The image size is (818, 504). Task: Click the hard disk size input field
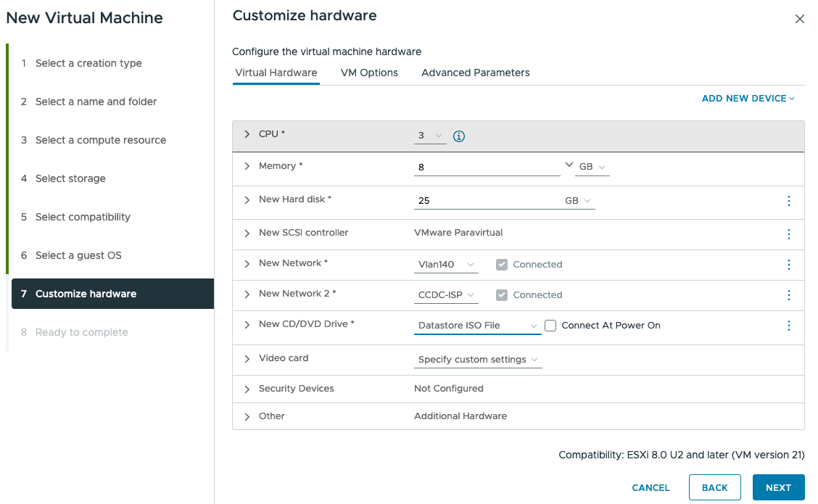point(486,201)
